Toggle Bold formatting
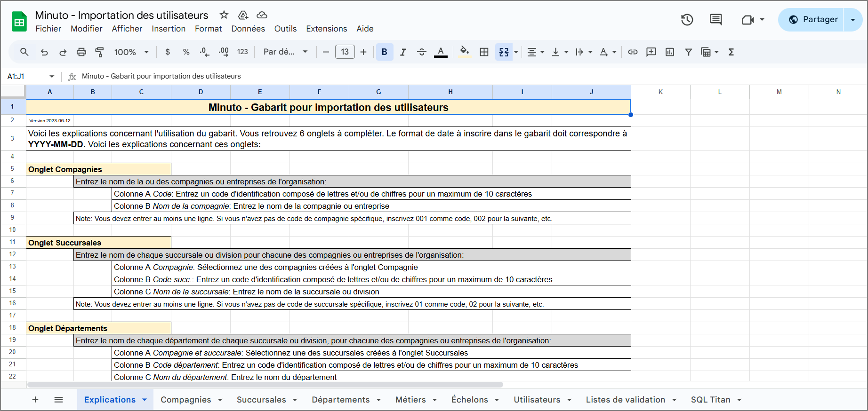This screenshot has width=868, height=411. 384,52
